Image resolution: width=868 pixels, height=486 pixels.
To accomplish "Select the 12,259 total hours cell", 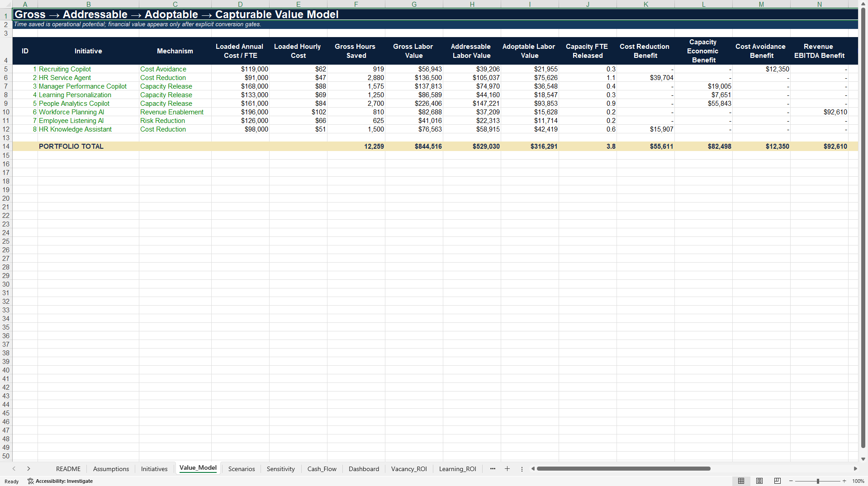I will click(x=356, y=146).
